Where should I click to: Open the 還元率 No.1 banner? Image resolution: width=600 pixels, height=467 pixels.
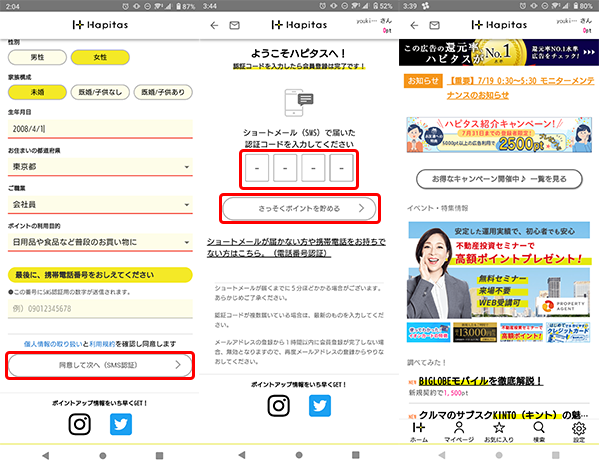point(499,52)
